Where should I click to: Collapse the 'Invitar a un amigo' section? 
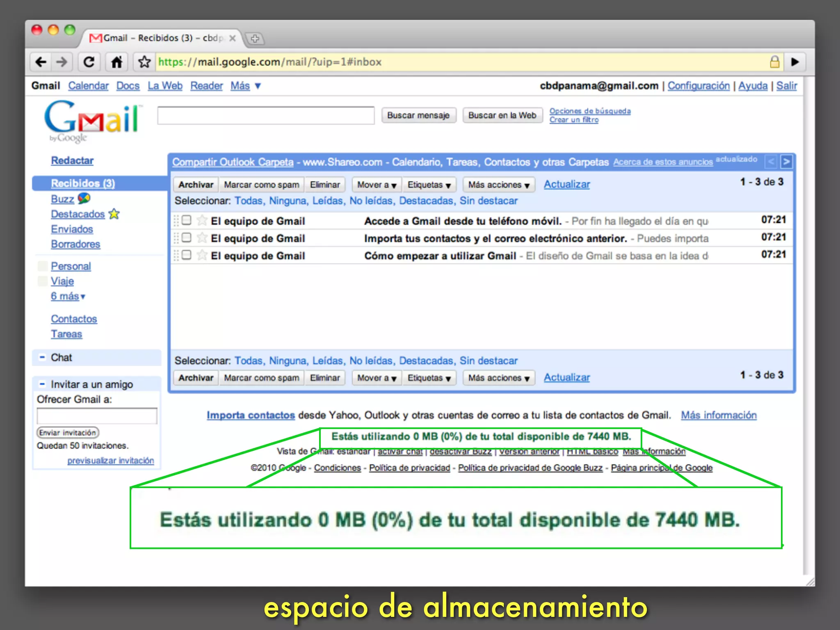[42, 384]
